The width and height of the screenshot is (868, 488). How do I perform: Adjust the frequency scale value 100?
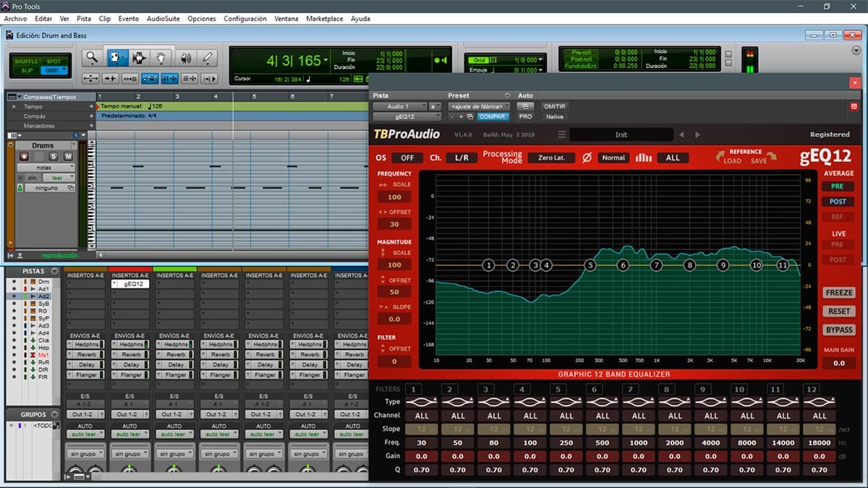coord(394,197)
